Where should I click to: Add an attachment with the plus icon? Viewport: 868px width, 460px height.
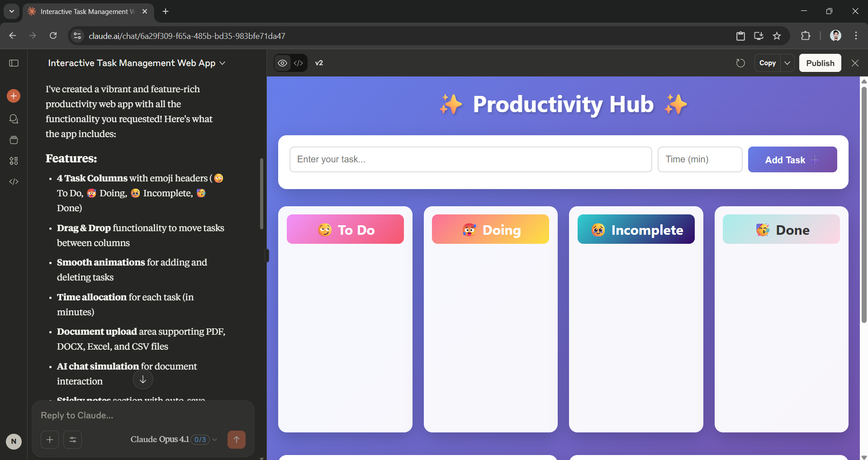49,439
